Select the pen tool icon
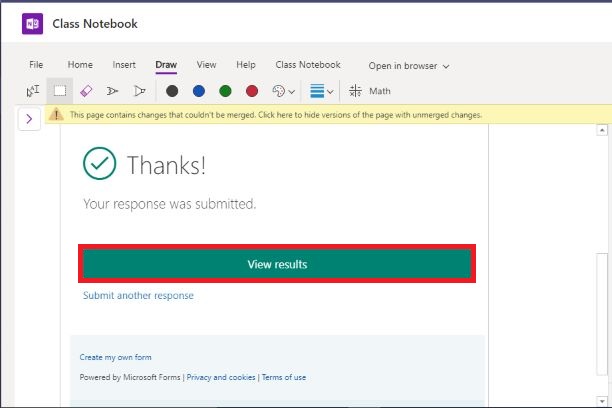The image size is (612, 408). tap(112, 91)
